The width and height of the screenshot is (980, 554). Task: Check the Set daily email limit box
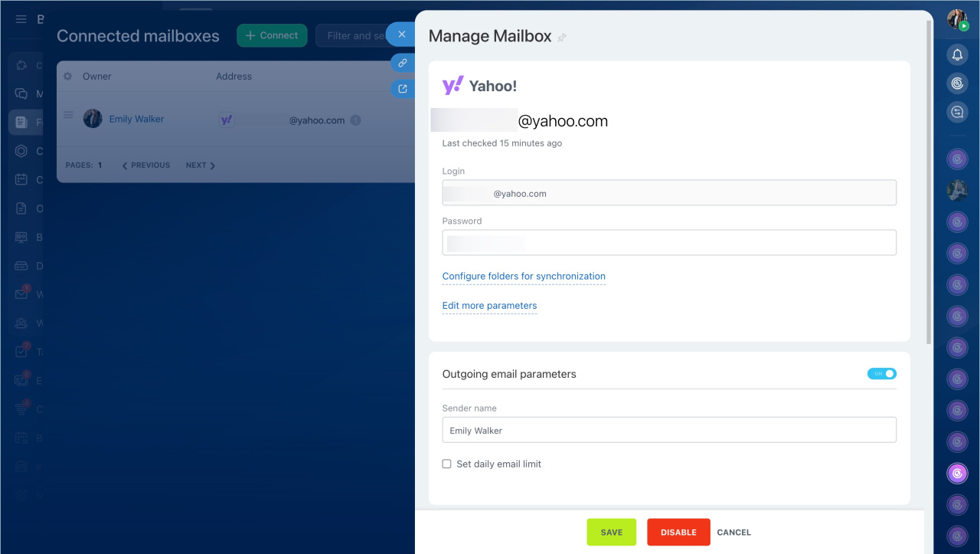click(447, 464)
